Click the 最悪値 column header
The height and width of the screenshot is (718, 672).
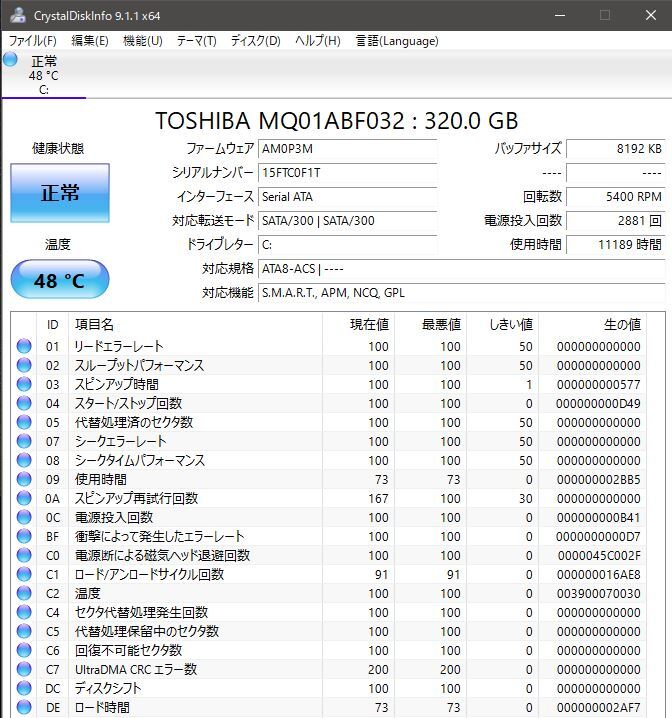pos(430,324)
